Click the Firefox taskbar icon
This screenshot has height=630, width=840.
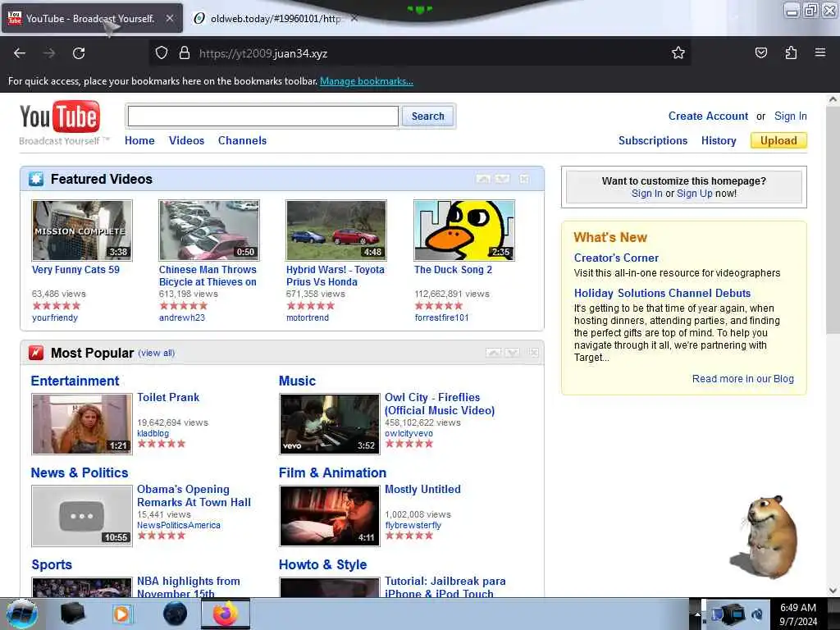(x=226, y=614)
